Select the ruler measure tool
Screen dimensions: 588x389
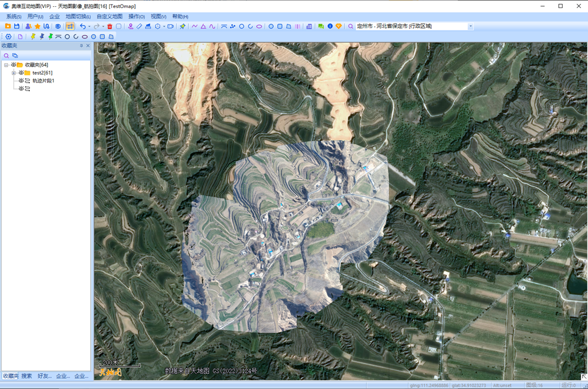140,26
